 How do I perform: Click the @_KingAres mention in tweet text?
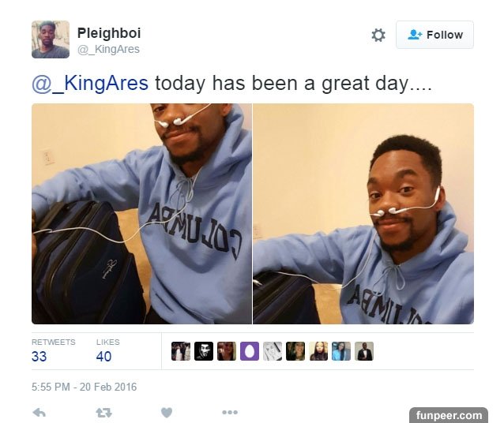point(90,83)
